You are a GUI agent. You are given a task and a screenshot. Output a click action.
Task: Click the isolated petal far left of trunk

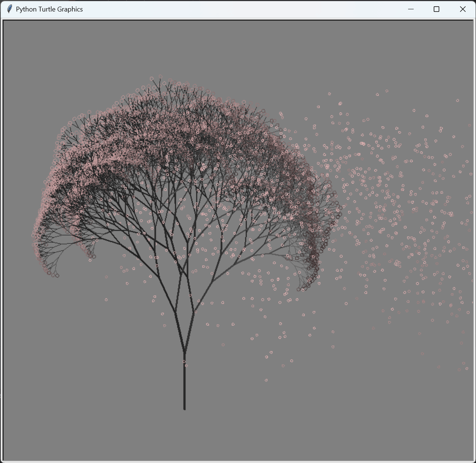click(106, 299)
